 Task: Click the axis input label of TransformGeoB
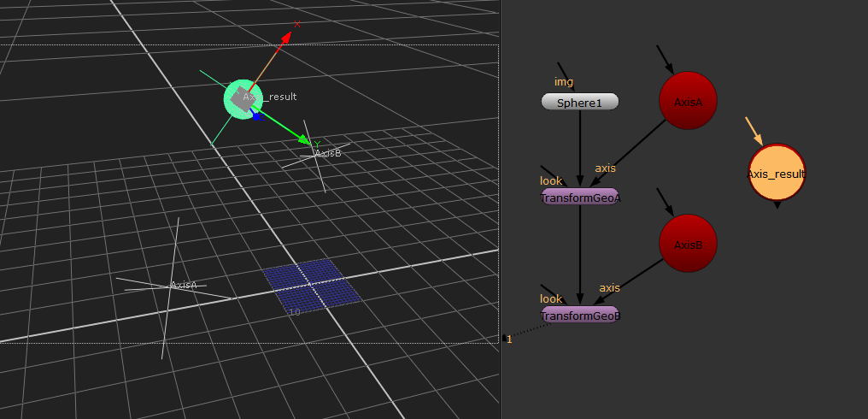coord(609,287)
